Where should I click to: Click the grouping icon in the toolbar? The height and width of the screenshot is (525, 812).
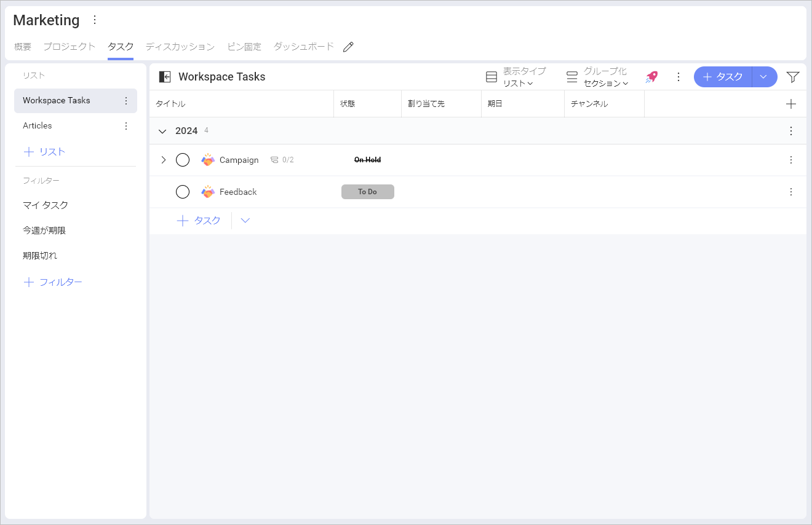[572, 77]
